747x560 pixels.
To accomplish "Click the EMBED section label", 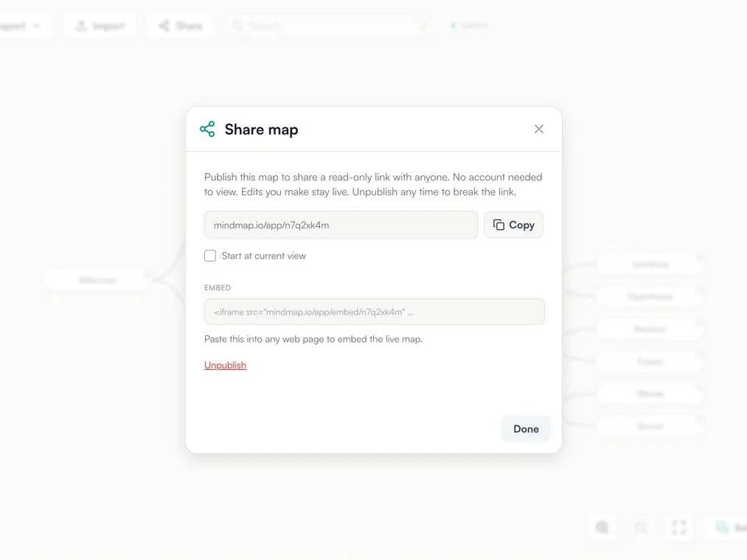I will pos(218,287).
